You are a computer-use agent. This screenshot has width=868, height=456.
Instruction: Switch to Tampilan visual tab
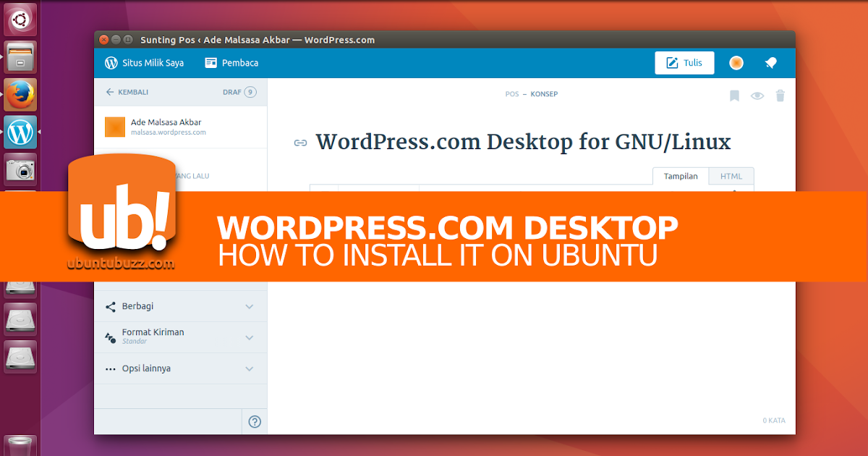point(681,176)
